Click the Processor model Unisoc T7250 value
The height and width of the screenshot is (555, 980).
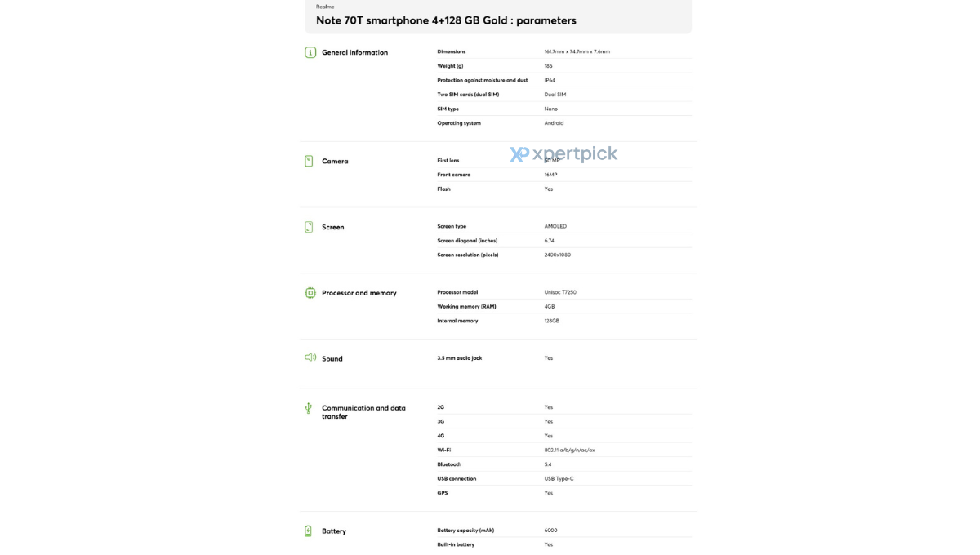560,292
